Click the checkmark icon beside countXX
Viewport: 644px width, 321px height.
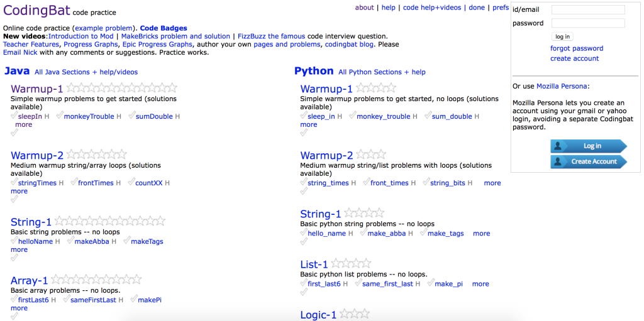click(x=131, y=182)
